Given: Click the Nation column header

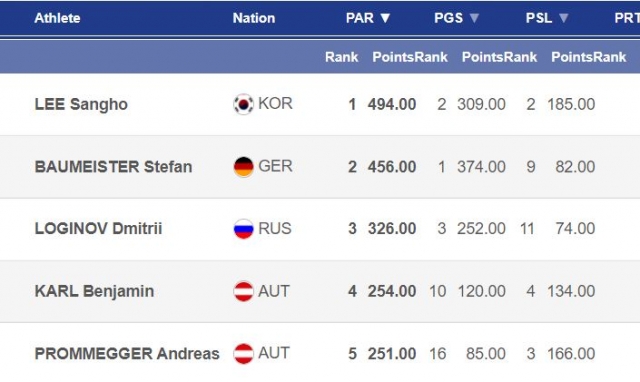Looking at the screenshot, I should (x=254, y=18).
